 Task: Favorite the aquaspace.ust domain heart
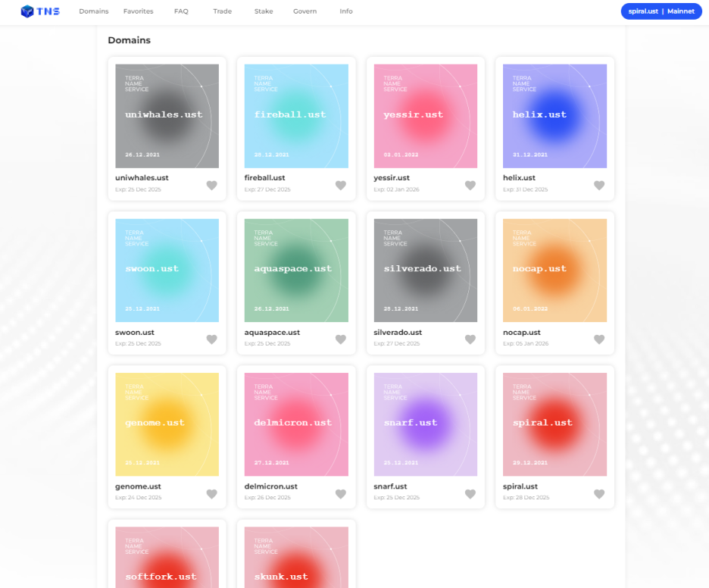[341, 339]
